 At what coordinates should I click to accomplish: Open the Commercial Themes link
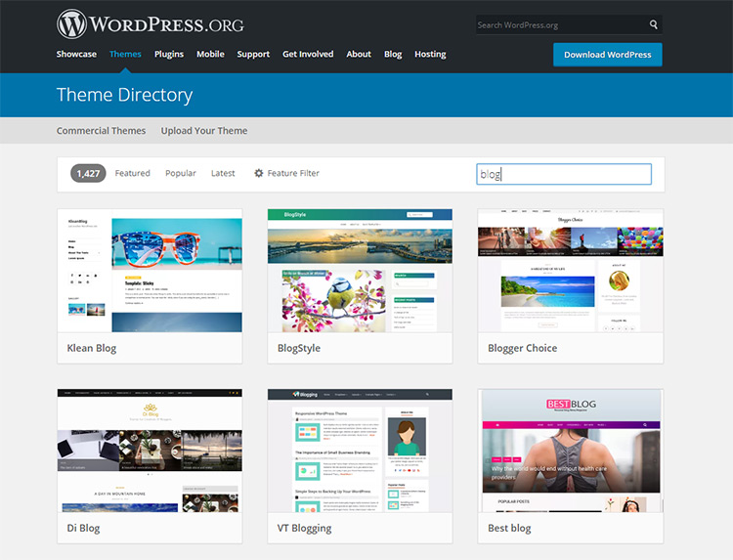click(101, 131)
